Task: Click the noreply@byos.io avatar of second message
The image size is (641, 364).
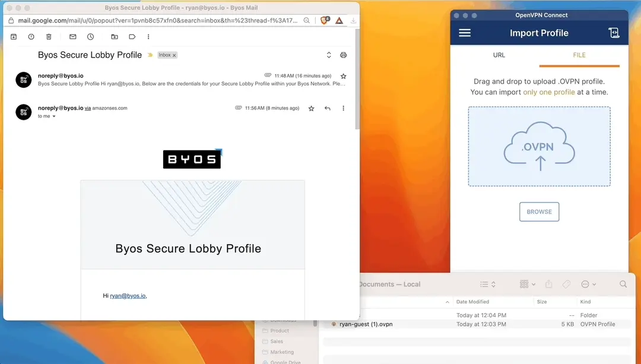Action: (x=24, y=112)
